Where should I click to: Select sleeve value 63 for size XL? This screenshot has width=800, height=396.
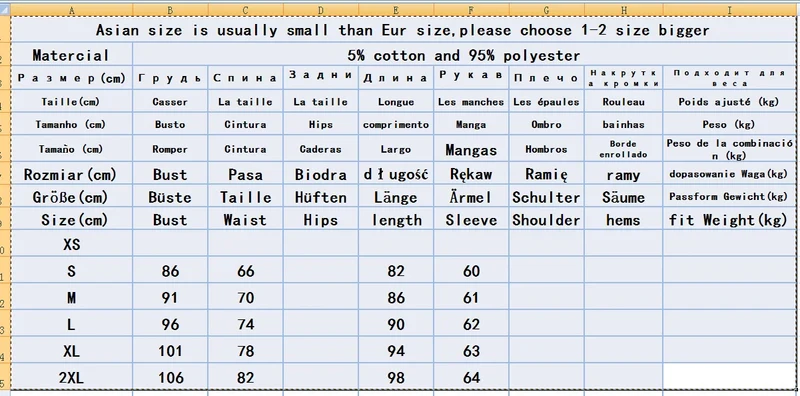coord(471,351)
